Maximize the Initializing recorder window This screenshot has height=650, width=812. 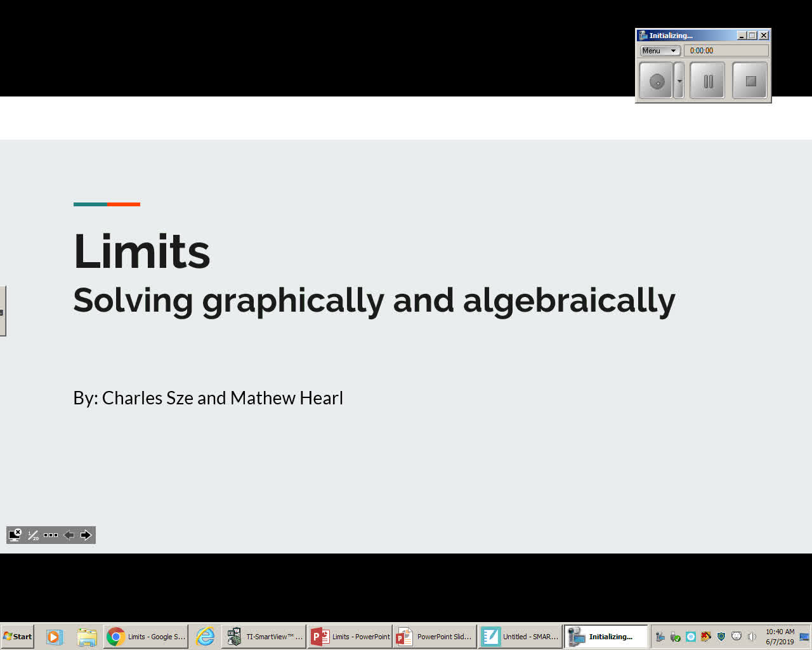pyautogui.click(x=752, y=36)
